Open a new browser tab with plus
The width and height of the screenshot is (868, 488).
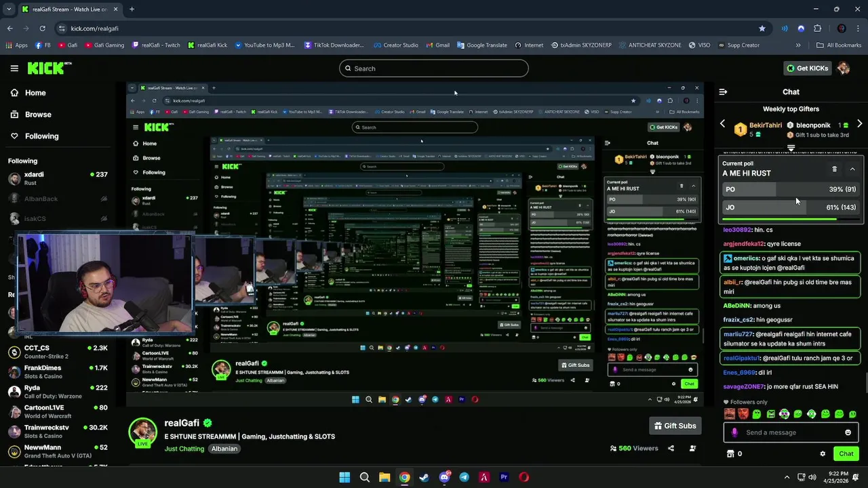point(132,9)
